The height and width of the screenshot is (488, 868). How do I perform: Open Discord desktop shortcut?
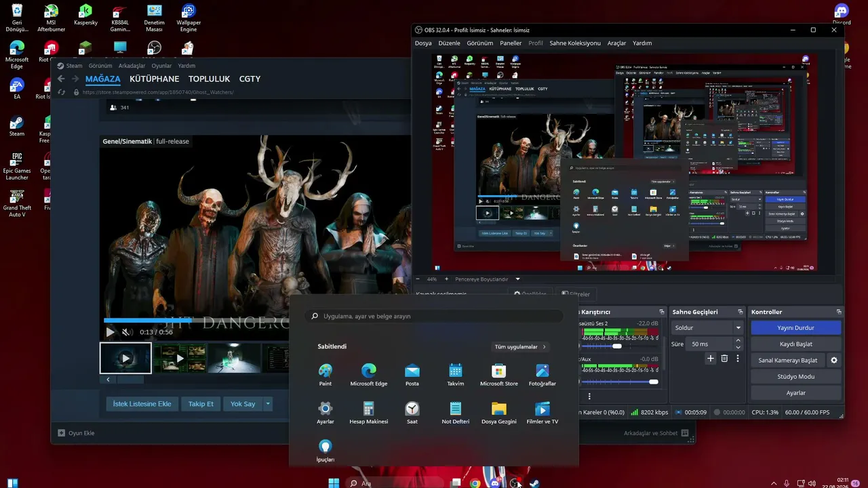click(x=842, y=14)
